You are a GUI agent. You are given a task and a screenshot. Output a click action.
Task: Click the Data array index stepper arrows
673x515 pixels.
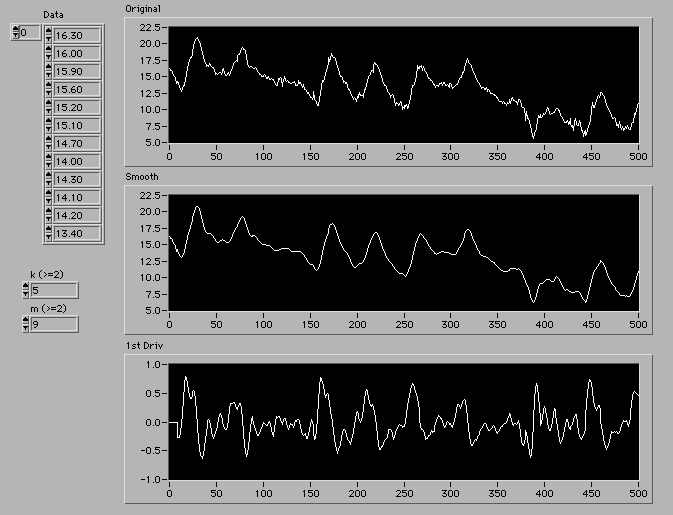pos(14,33)
